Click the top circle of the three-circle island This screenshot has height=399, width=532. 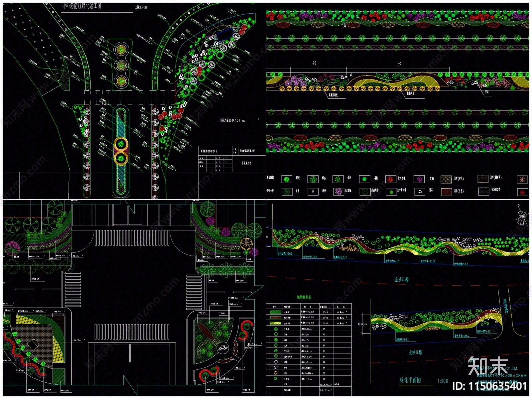coord(121,50)
